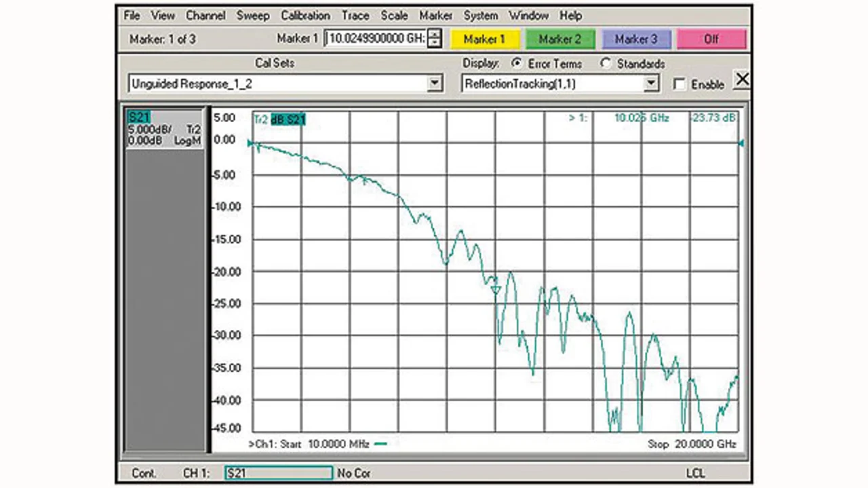868x488 pixels.
Task: Click the left reference level arrow marker
Action: [x=250, y=143]
